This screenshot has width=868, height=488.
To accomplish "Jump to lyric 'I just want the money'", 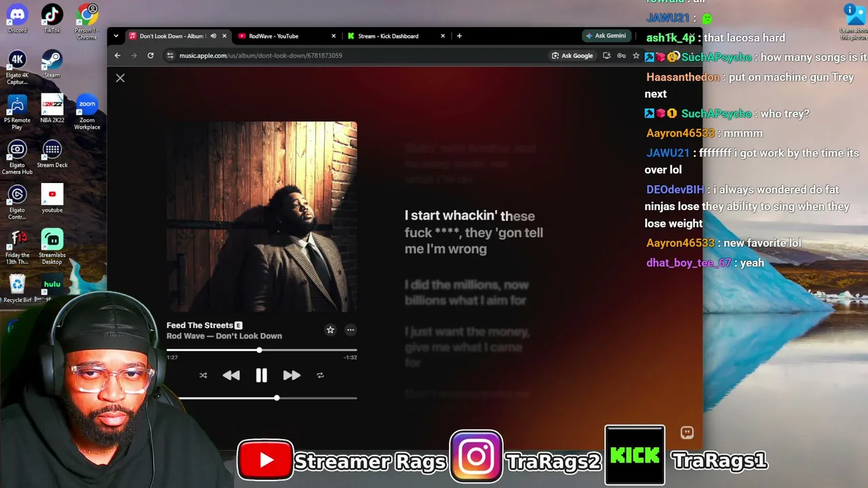I will click(467, 347).
